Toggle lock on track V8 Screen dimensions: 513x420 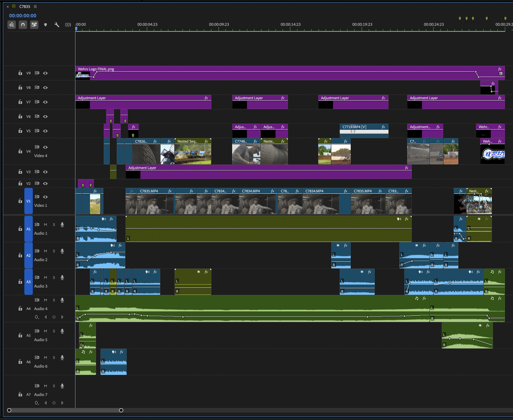(20, 87)
